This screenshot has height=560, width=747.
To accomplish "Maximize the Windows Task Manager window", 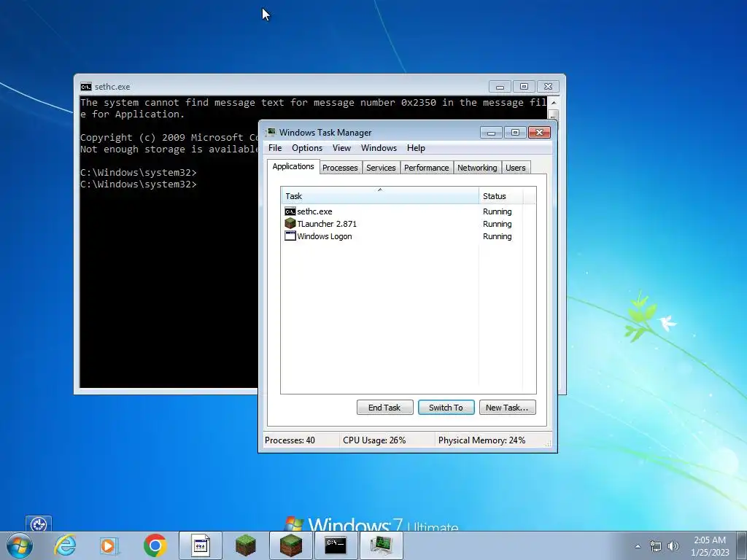I will click(515, 133).
